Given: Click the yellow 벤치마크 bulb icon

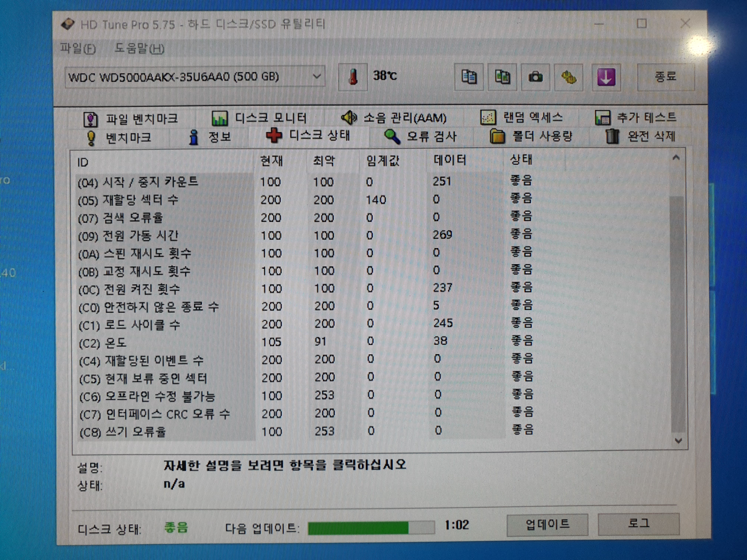Looking at the screenshot, I should click(91, 138).
